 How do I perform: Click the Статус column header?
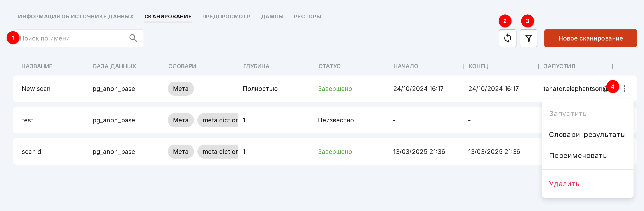[x=329, y=66]
